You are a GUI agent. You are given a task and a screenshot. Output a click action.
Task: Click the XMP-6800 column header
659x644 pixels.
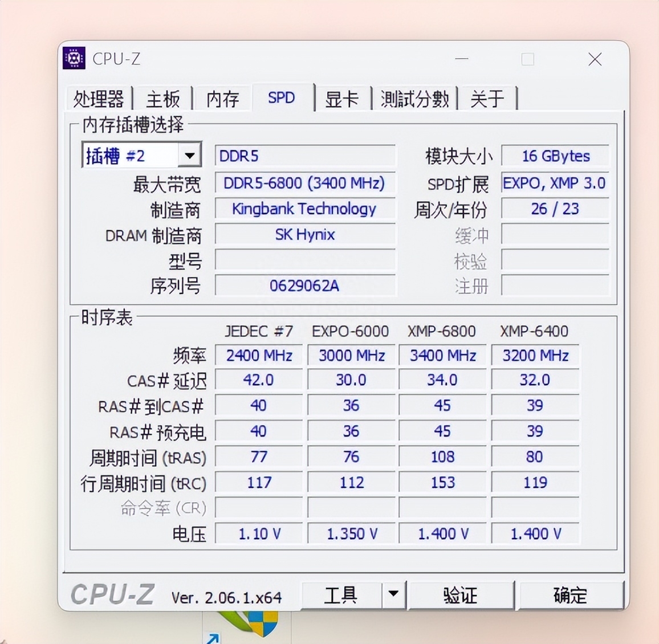pyautogui.click(x=442, y=332)
